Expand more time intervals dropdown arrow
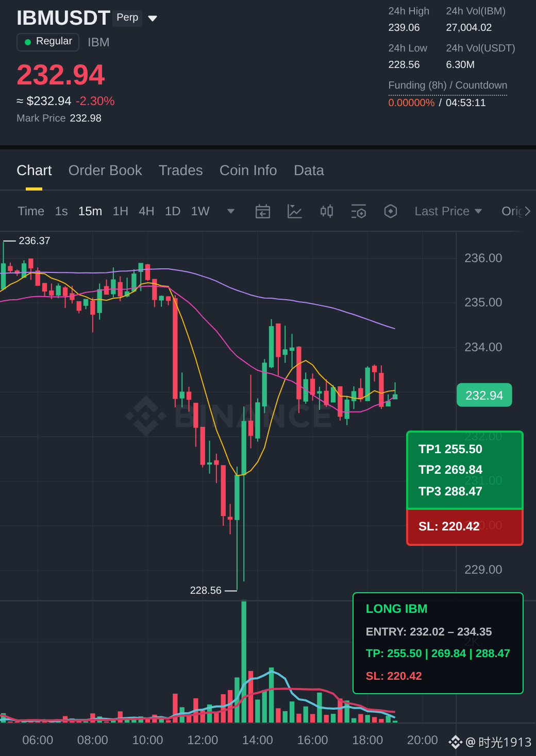The width and height of the screenshot is (536, 756). (231, 211)
